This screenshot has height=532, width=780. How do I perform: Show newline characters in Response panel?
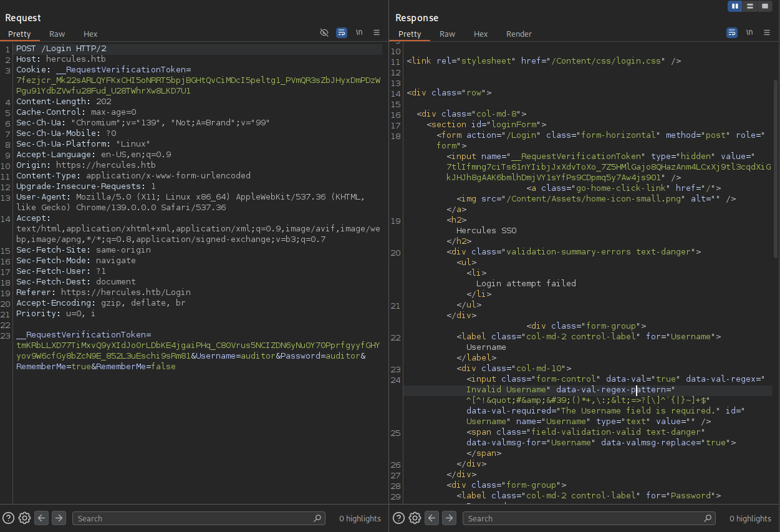(x=749, y=32)
